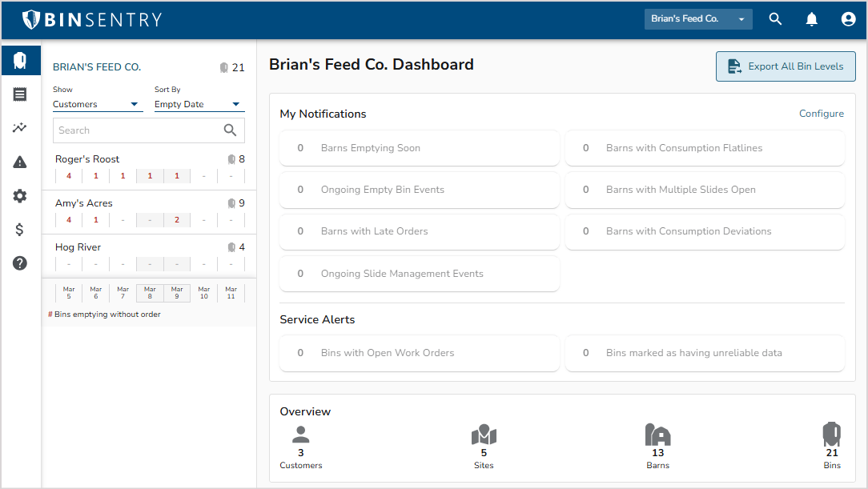Open the Brian's Feed Co. organization dropdown
The width and height of the screenshot is (868, 489).
click(x=698, y=19)
